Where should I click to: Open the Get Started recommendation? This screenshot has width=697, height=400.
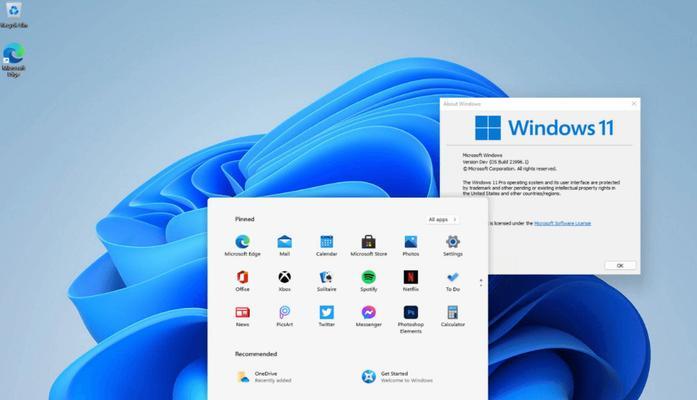397,377
